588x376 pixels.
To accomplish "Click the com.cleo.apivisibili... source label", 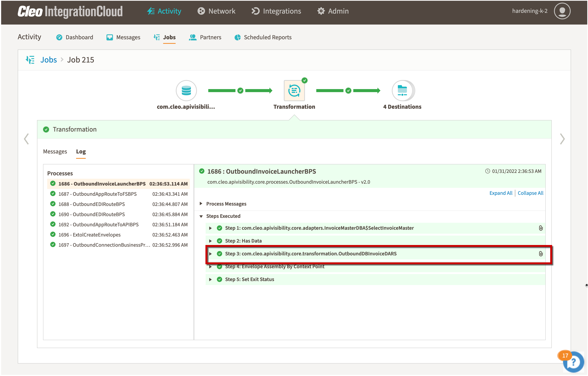I will (186, 107).
